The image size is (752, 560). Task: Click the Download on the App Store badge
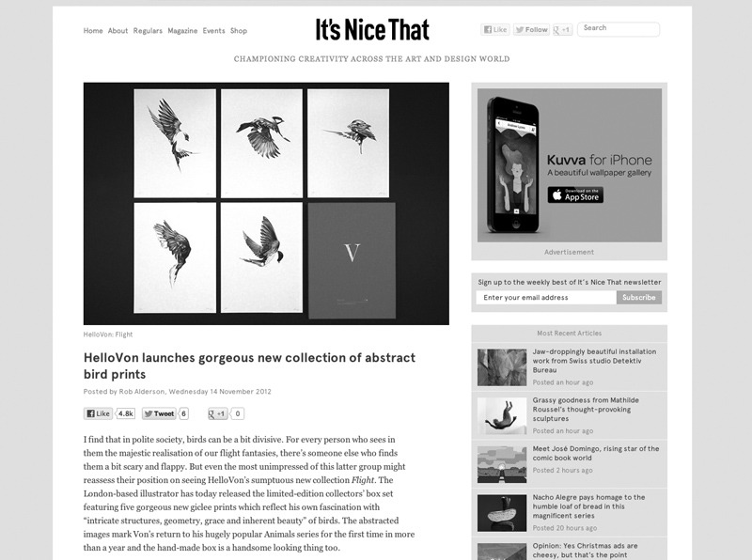coord(575,194)
